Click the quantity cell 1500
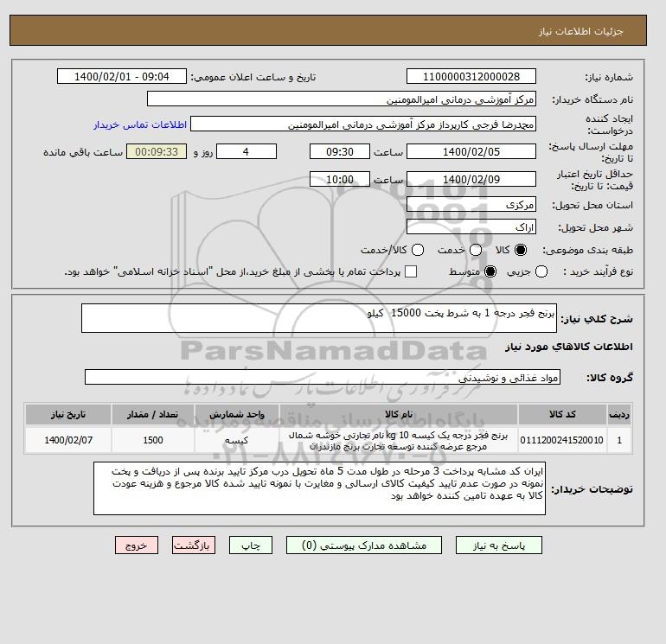Image resolution: width=666 pixels, height=644 pixels. [153, 440]
